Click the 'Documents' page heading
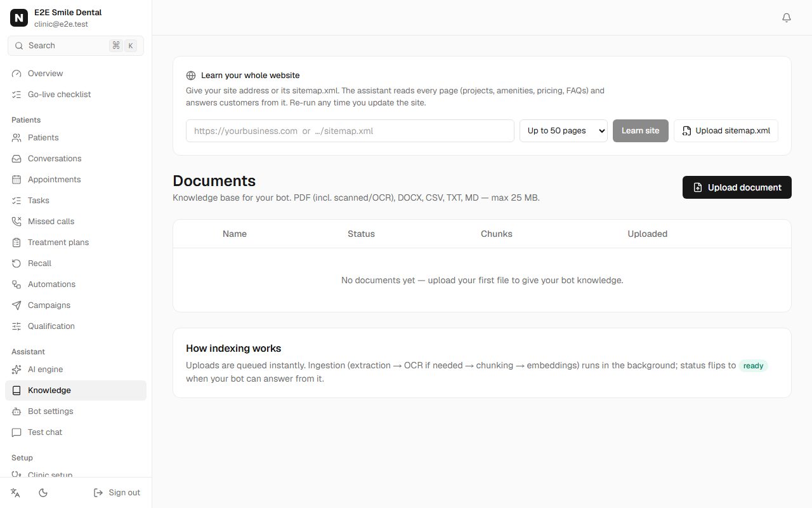Image resolution: width=812 pixels, height=508 pixels. coord(214,181)
